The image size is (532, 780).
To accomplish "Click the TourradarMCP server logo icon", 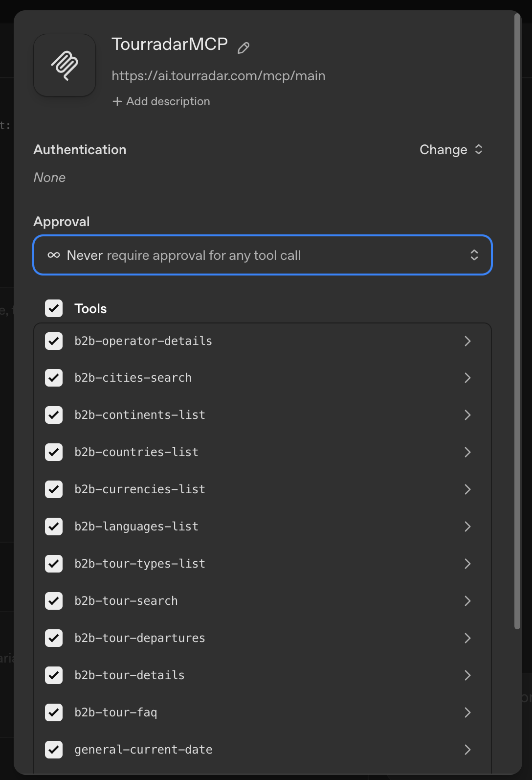I will click(x=65, y=65).
